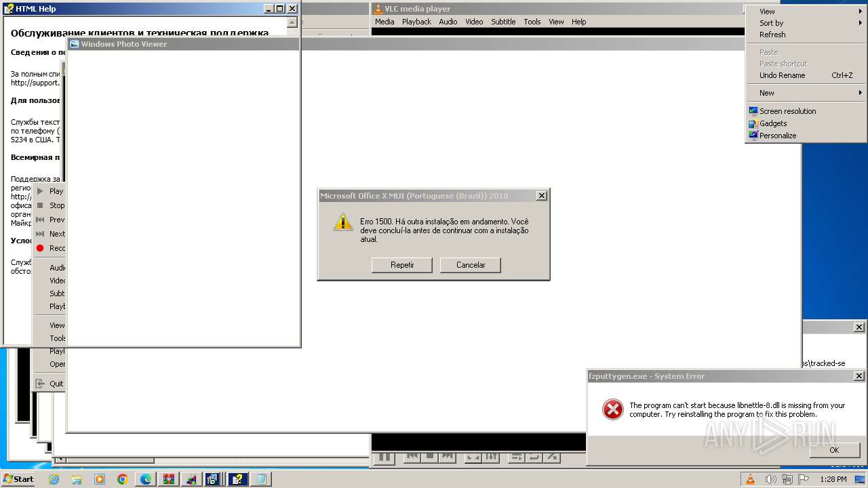
Task: Open Microsoft Edge from the taskbar
Action: coord(146,479)
